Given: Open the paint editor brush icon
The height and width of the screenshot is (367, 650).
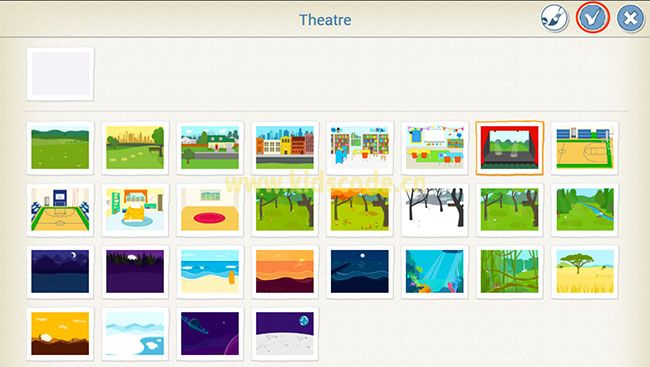Looking at the screenshot, I should pyautogui.click(x=554, y=18).
